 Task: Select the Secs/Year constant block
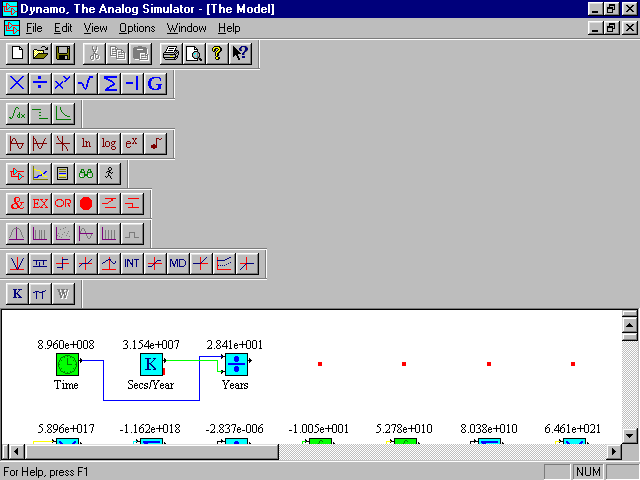(x=151, y=364)
